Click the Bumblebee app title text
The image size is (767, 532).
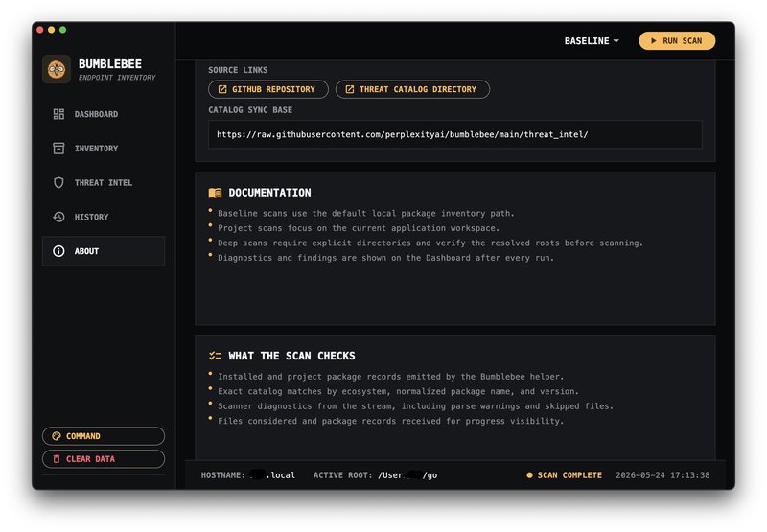click(x=110, y=64)
